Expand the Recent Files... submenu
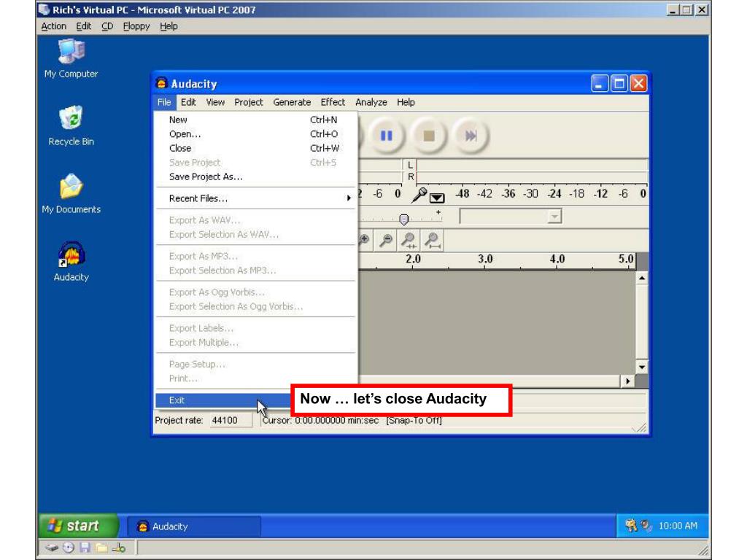The image size is (747, 560). pos(256,198)
